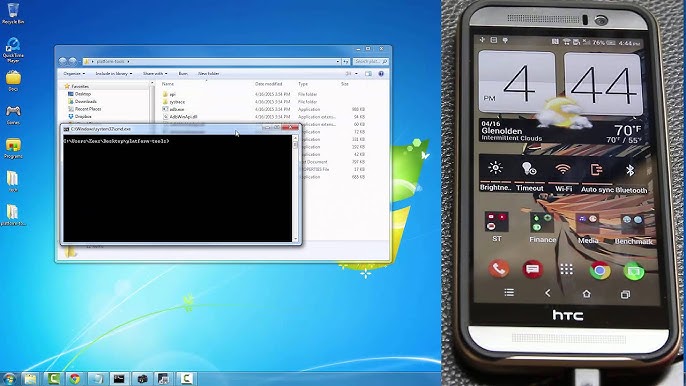Open the Recycle Bin desktop icon
686x386 pixels.
13,13
